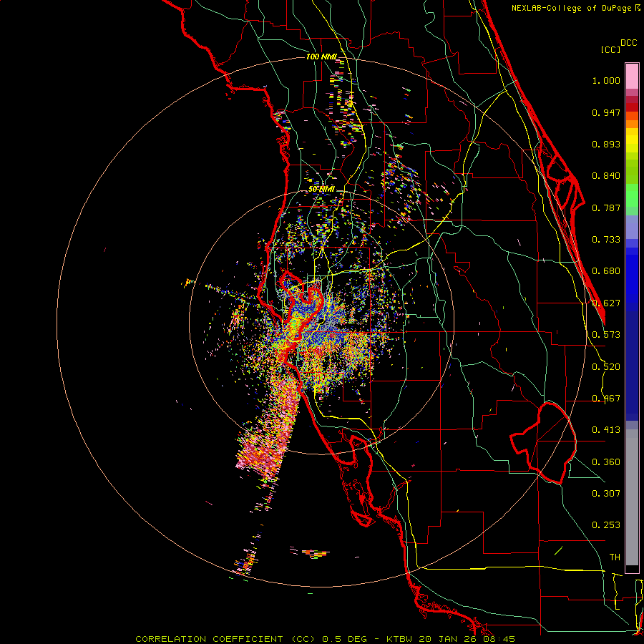Image resolution: width=644 pixels, height=644 pixels.
Task: Click the 100 NMI range ring label
Action: 321,57
